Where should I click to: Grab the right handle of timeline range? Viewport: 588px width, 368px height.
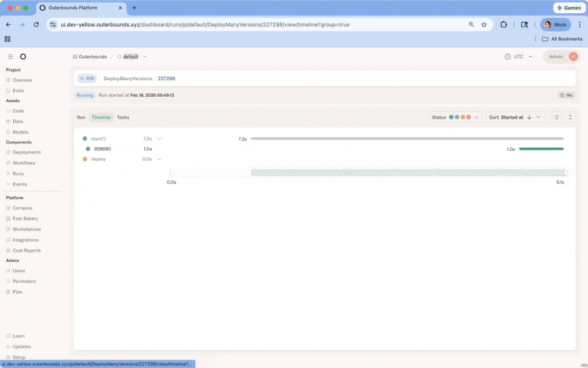click(x=567, y=173)
